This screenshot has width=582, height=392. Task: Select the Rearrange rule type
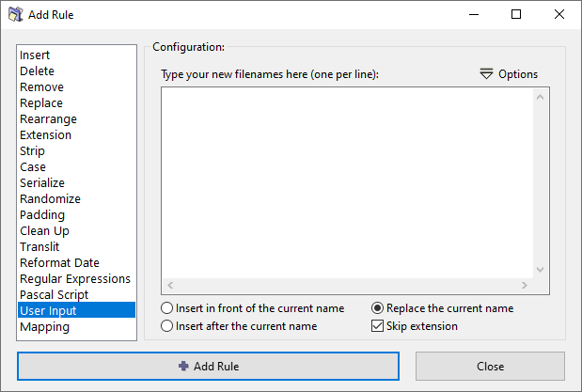pos(76,118)
